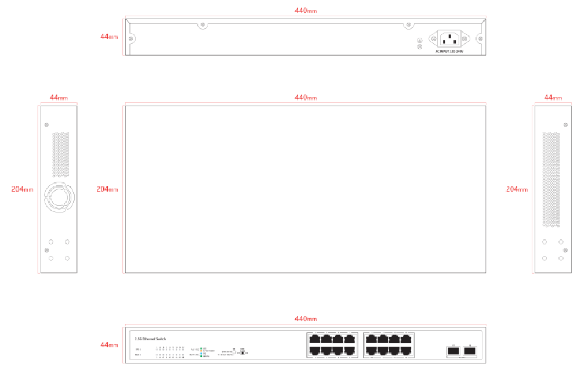This screenshot has width=588, height=378.
Task: Select the 204mm label beside the top view
Action: pyautogui.click(x=107, y=189)
